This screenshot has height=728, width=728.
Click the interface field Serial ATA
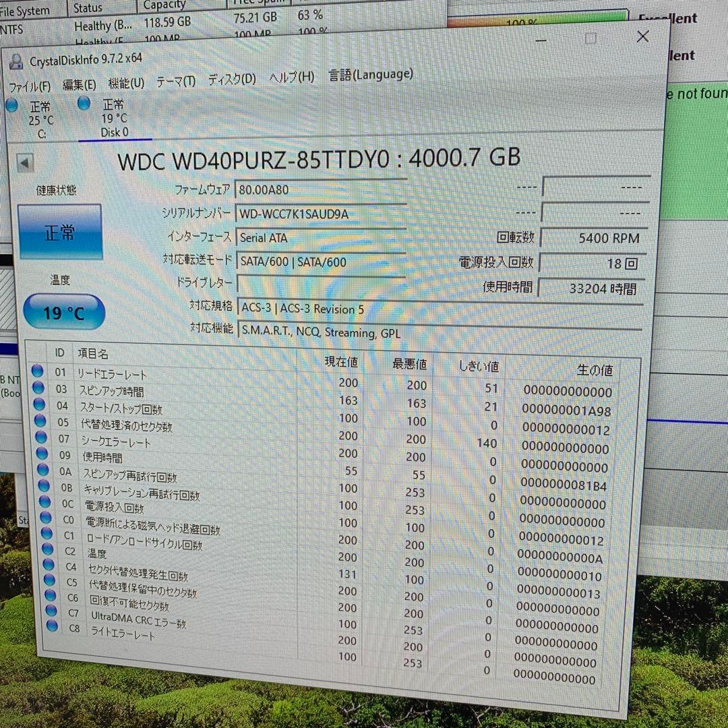[321, 238]
